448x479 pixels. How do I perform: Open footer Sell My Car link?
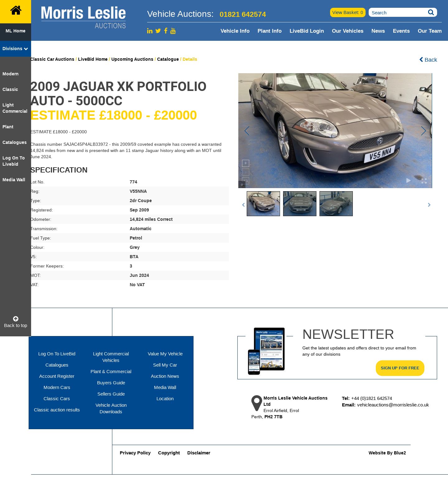pos(165,365)
